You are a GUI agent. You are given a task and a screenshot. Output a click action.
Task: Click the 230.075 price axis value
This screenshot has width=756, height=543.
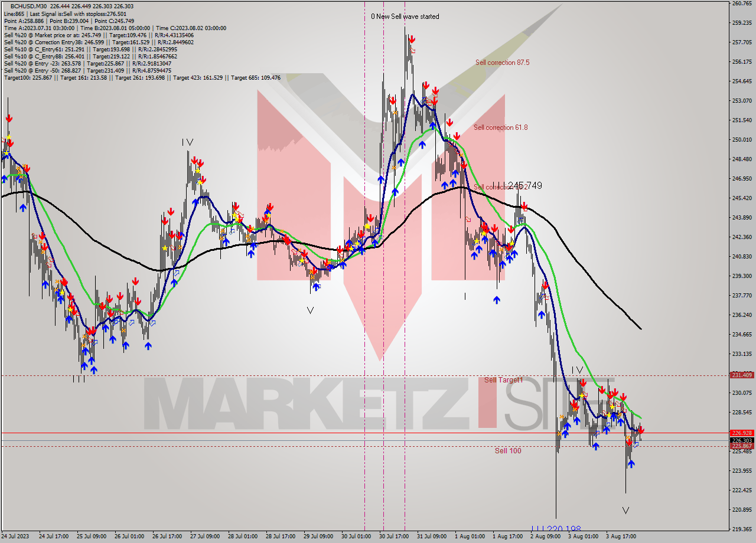pos(742,393)
